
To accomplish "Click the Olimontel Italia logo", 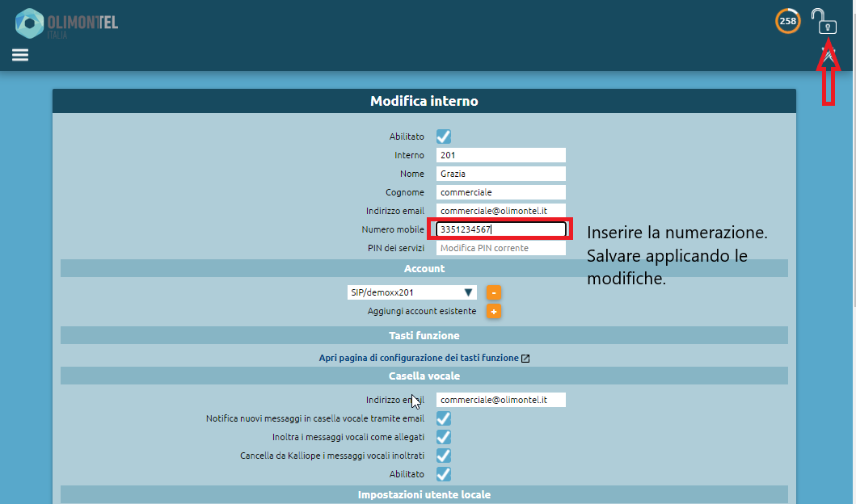I will pos(67,23).
